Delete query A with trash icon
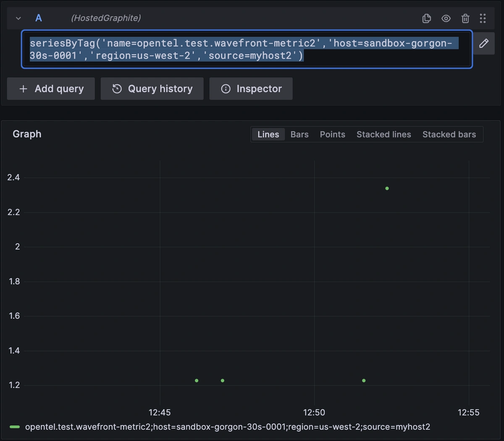 coord(465,18)
